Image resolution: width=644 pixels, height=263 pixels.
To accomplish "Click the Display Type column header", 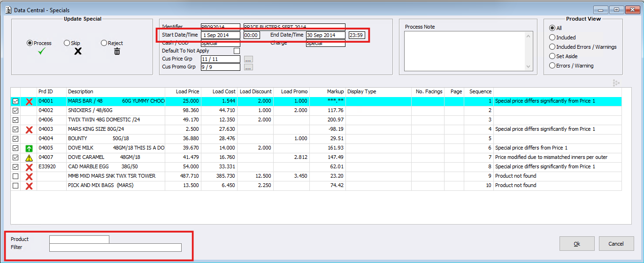I will (378, 92).
